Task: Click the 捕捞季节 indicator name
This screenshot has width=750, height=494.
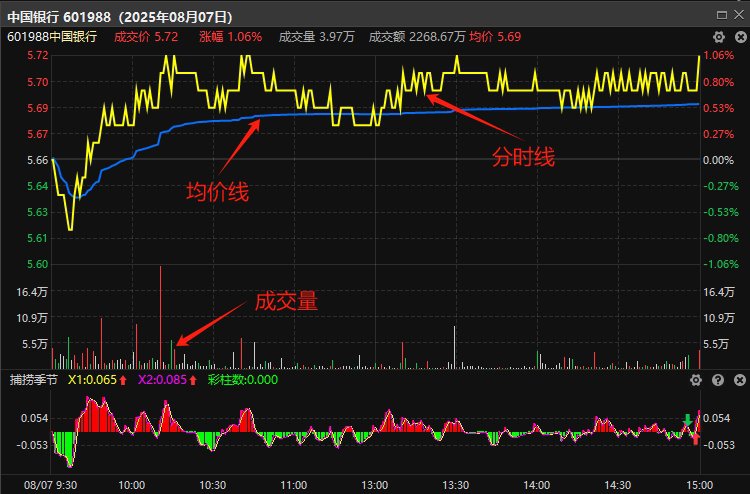Action: pyautogui.click(x=34, y=380)
